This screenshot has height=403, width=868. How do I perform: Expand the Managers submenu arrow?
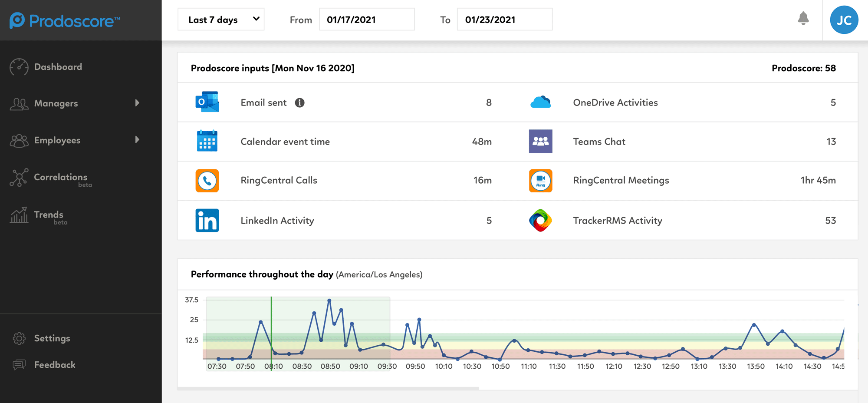click(137, 103)
